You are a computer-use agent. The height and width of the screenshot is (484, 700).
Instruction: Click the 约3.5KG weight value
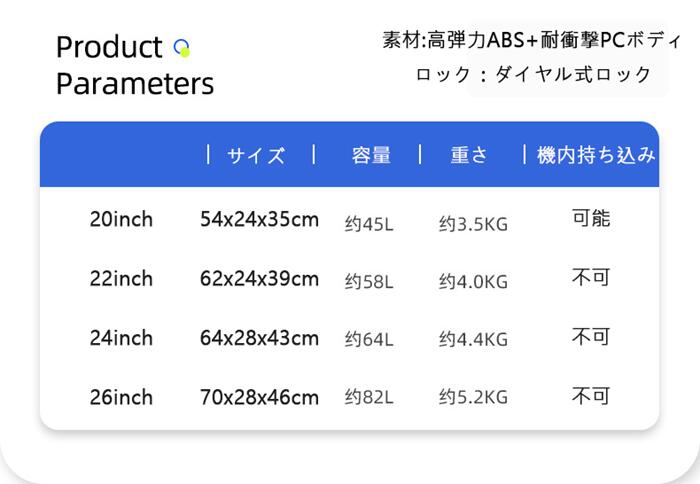coord(473,224)
